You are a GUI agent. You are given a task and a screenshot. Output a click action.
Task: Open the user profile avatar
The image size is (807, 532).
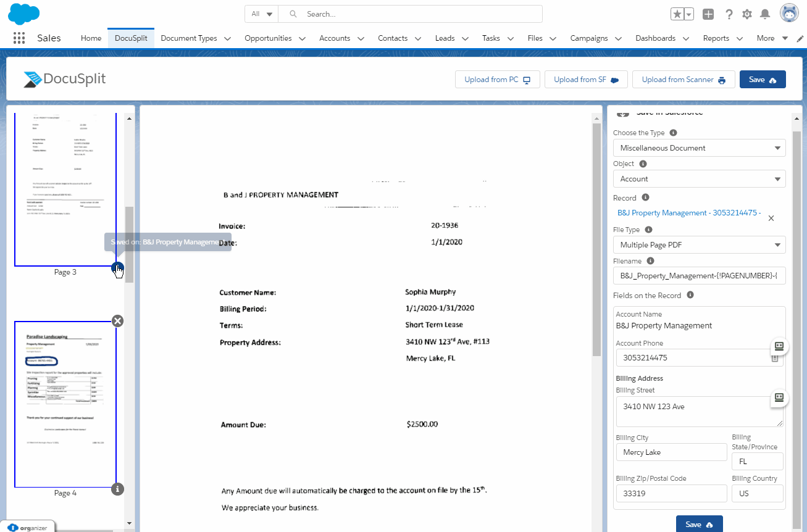coord(790,14)
